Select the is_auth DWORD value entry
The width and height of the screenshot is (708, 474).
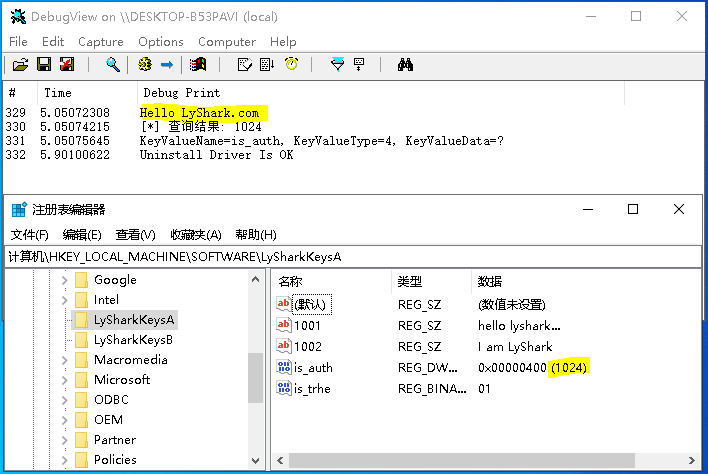[312, 368]
